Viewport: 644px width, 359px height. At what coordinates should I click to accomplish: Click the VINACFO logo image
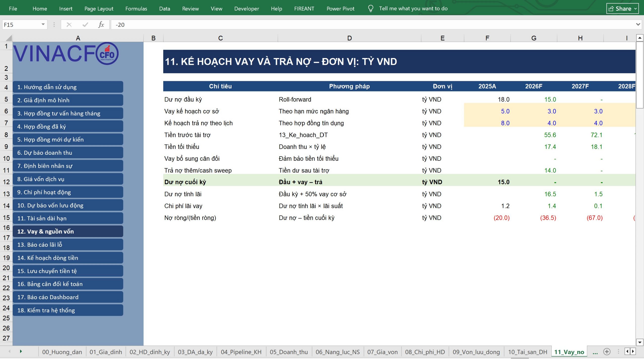point(66,53)
